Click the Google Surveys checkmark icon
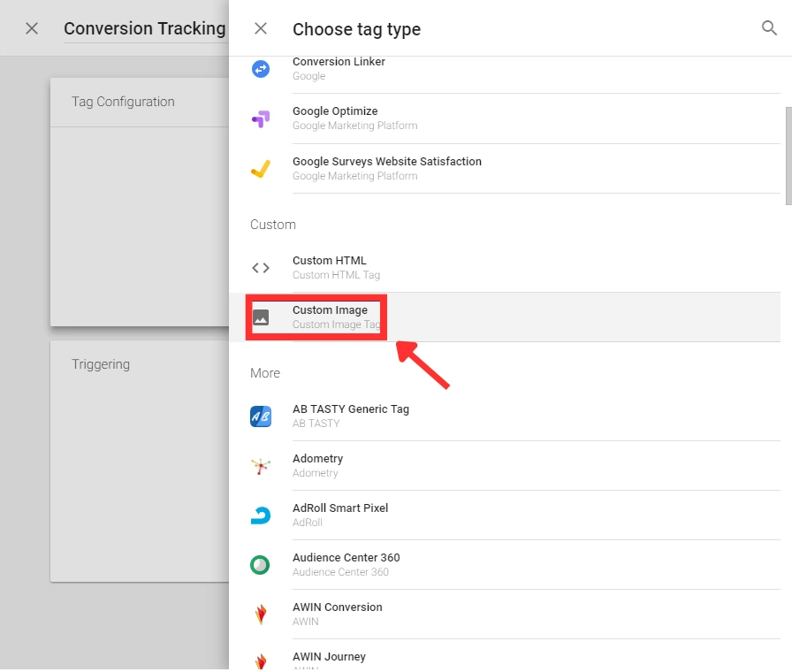This screenshot has height=672, width=792. coord(261,169)
